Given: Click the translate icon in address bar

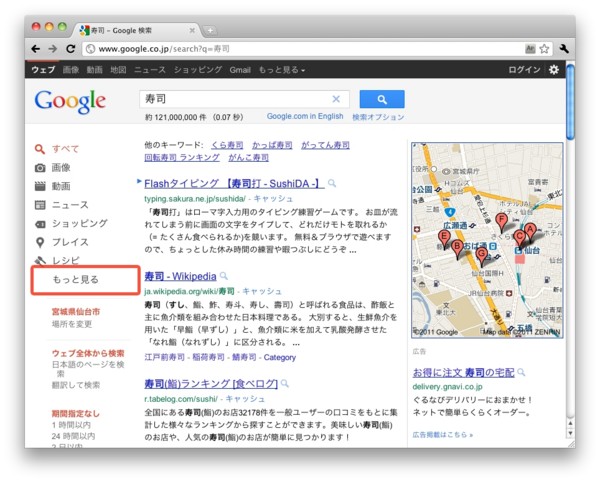Looking at the screenshot, I should pyautogui.click(x=530, y=49).
